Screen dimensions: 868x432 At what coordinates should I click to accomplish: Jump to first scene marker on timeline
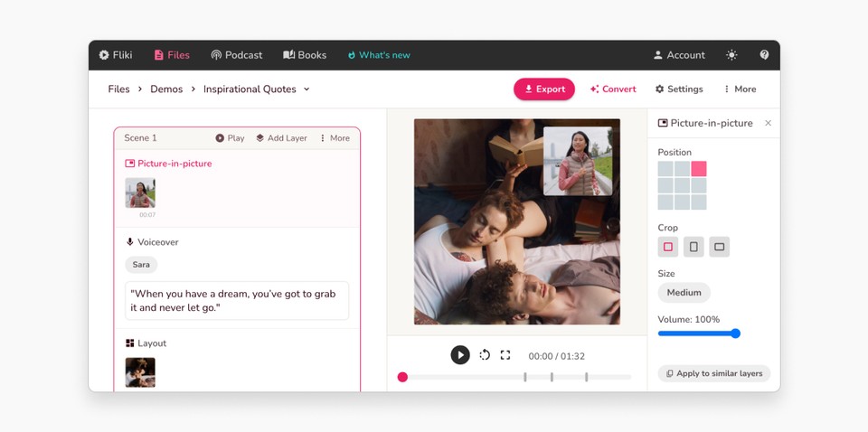pyautogui.click(x=525, y=377)
